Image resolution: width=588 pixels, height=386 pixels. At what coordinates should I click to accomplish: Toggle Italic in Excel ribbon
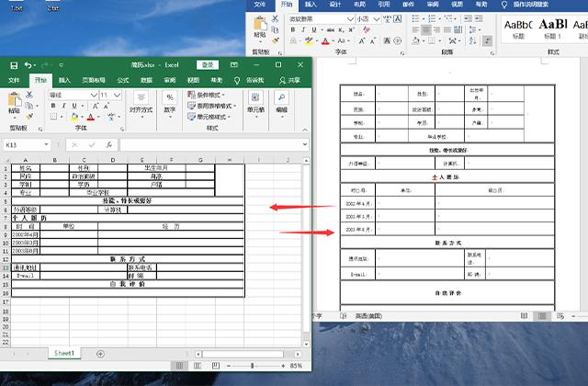(x=63, y=106)
